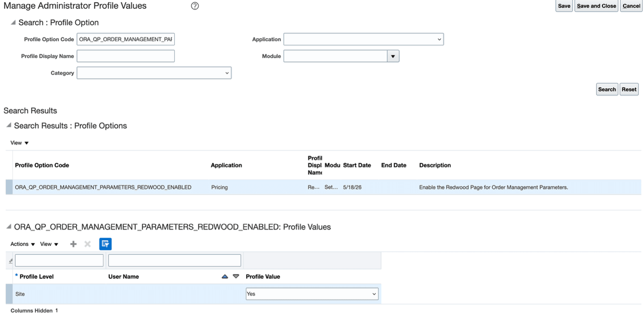The height and width of the screenshot is (318, 644).
Task: Add a new profile value row with plus icon
Action: pyautogui.click(x=73, y=244)
